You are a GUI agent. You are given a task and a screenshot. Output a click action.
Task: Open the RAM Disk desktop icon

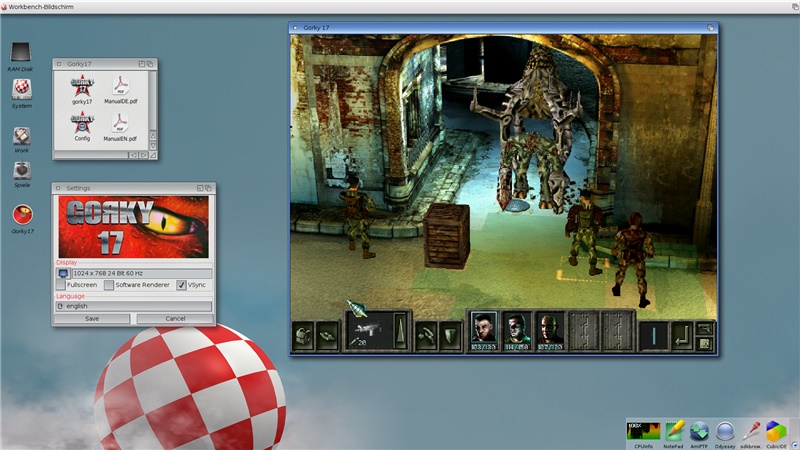tap(21, 56)
